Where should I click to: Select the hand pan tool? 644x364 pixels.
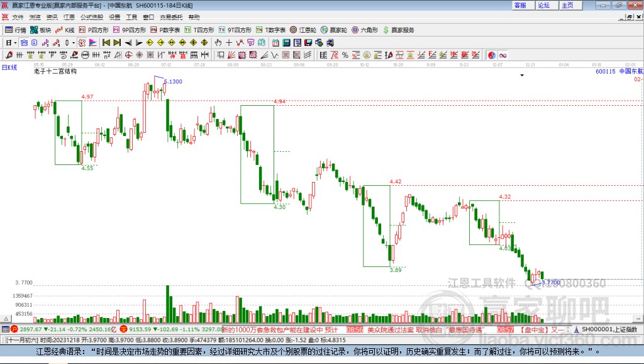point(218,43)
